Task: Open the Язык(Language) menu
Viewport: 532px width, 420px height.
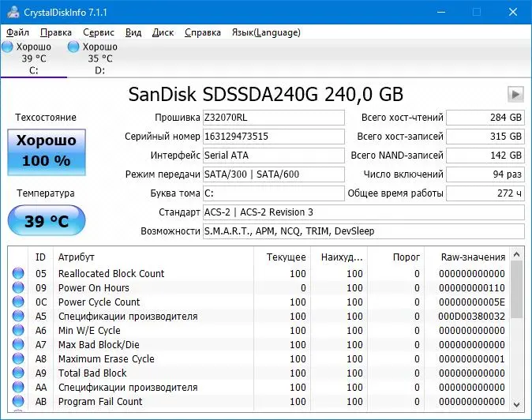Action: coord(266,32)
